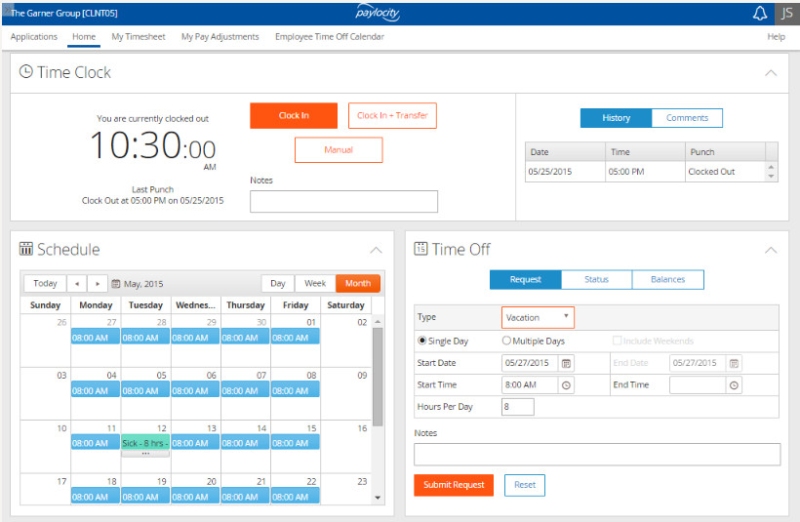Viewport: 800px width, 522px height.
Task: Collapse the Time Clock panel
Action: point(771,73)
